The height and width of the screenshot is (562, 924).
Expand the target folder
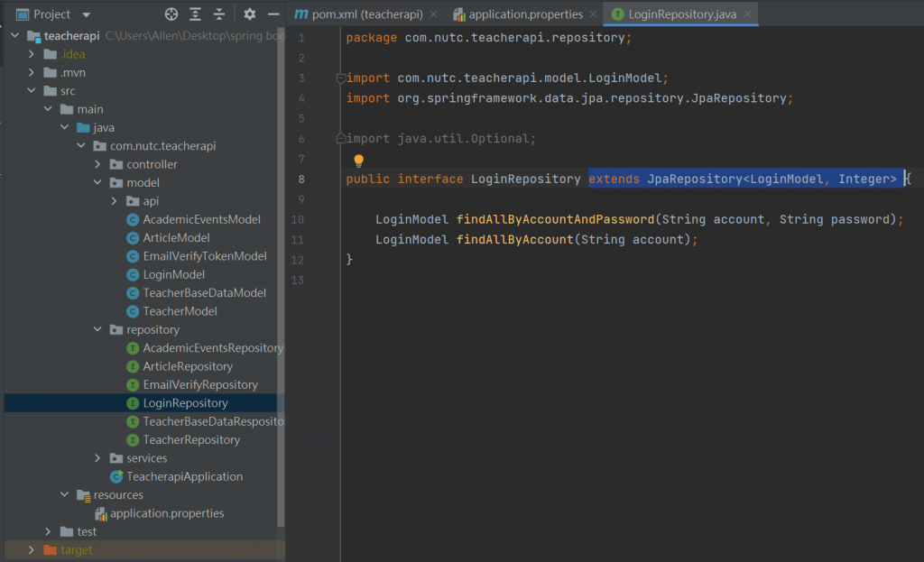click(x=32, y=550)
